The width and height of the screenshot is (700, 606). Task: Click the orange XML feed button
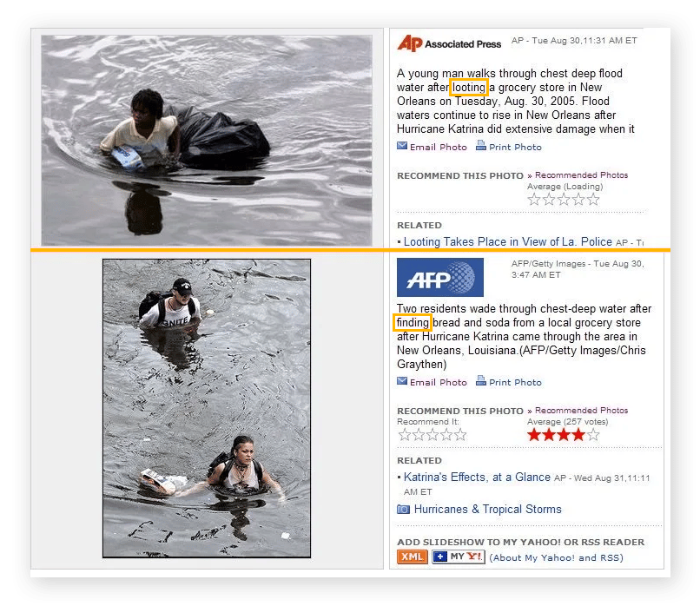pos(412,557)
